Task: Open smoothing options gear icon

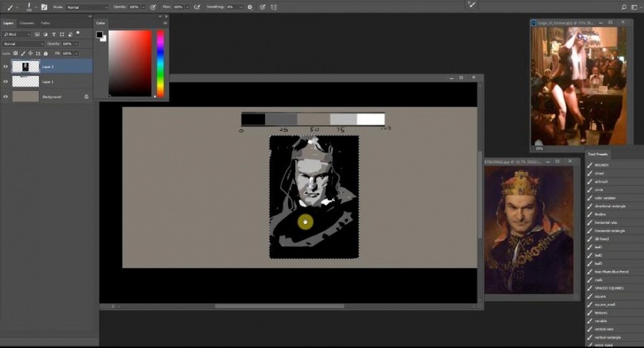Action: click(250, 7)
